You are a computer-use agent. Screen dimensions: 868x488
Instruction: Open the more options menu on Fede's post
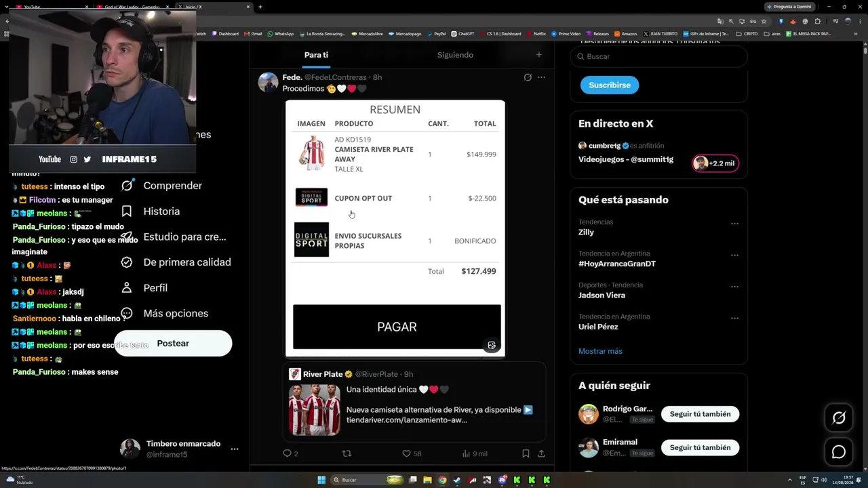541,77
